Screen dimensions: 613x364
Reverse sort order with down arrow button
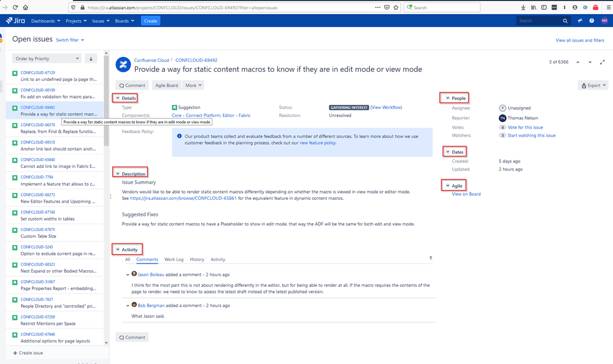coord(91,59)
